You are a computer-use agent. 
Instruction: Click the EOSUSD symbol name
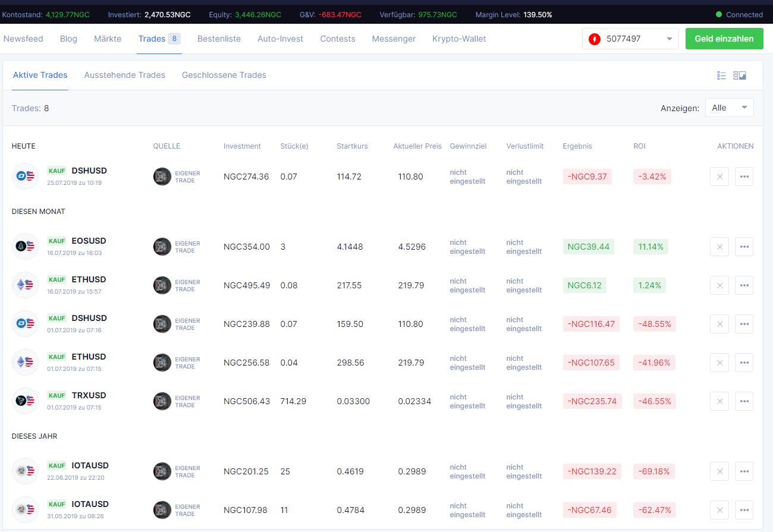click(89, 241)
